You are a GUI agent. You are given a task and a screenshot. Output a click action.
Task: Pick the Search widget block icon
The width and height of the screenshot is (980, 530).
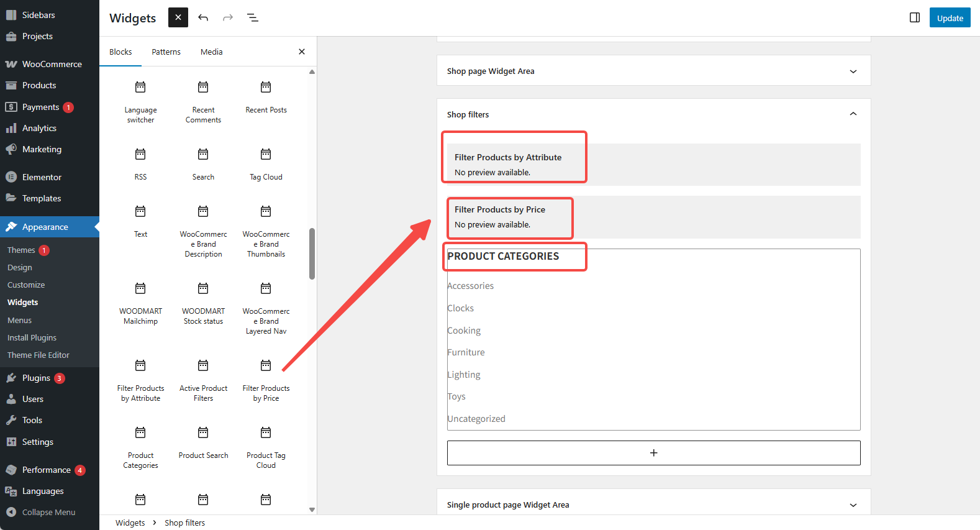203,154
